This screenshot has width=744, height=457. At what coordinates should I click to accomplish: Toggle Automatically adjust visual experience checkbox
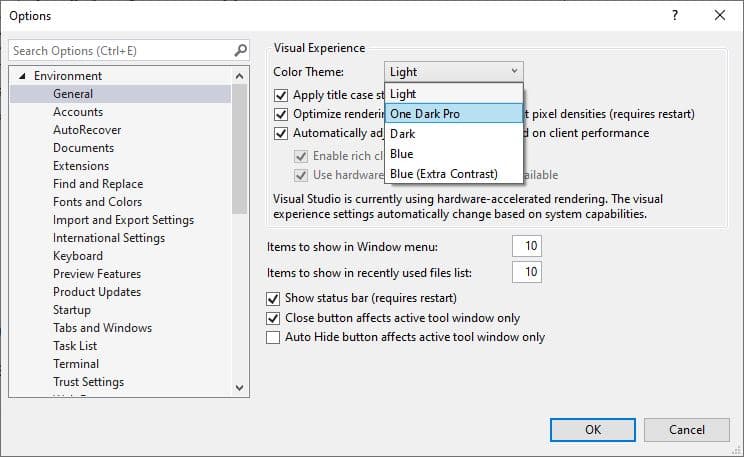pyautogui.click(x=281, y=133)
